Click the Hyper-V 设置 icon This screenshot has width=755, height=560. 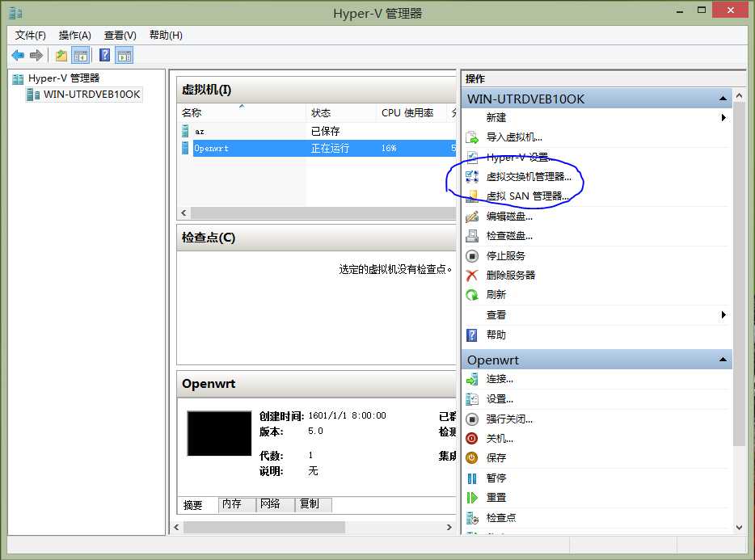472,157
